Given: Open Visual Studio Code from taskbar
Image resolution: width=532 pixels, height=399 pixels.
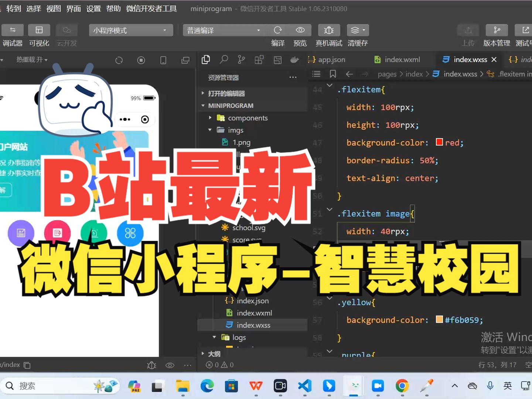Looking at the screenshot, I should (x=305, y=386).
